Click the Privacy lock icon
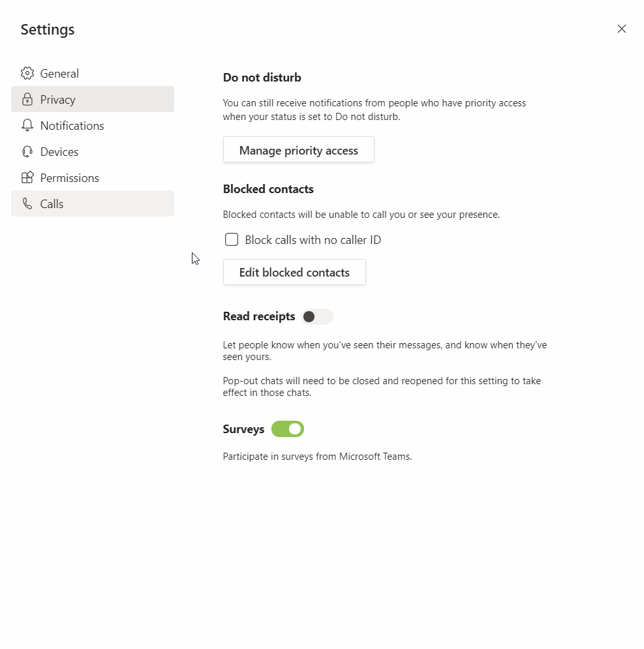Image resolution: width=644 pixels, height=649 pixels. tap(27, 99)
